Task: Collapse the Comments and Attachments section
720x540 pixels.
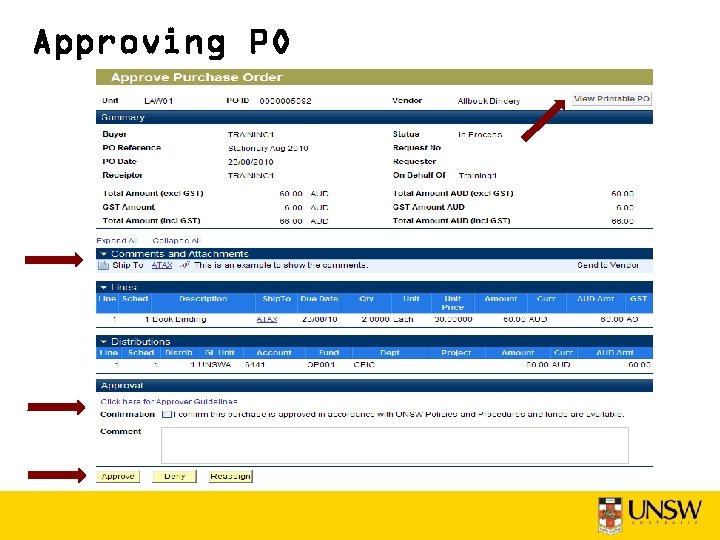Action: [x=104, y=254]
